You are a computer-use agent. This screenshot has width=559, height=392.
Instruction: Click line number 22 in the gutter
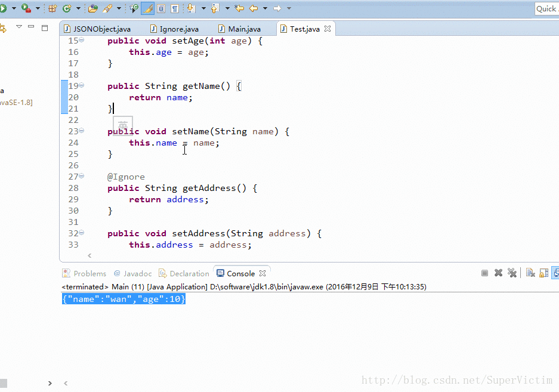pos(73,120)
